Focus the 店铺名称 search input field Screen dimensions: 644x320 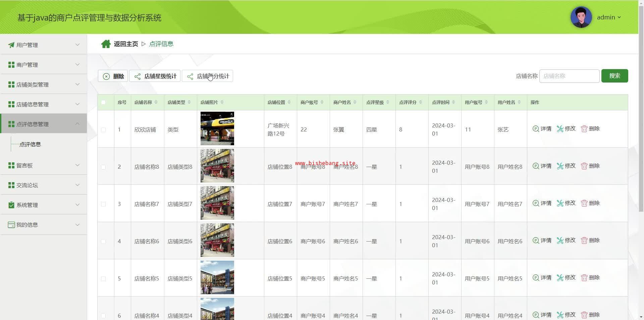point(569,76)
